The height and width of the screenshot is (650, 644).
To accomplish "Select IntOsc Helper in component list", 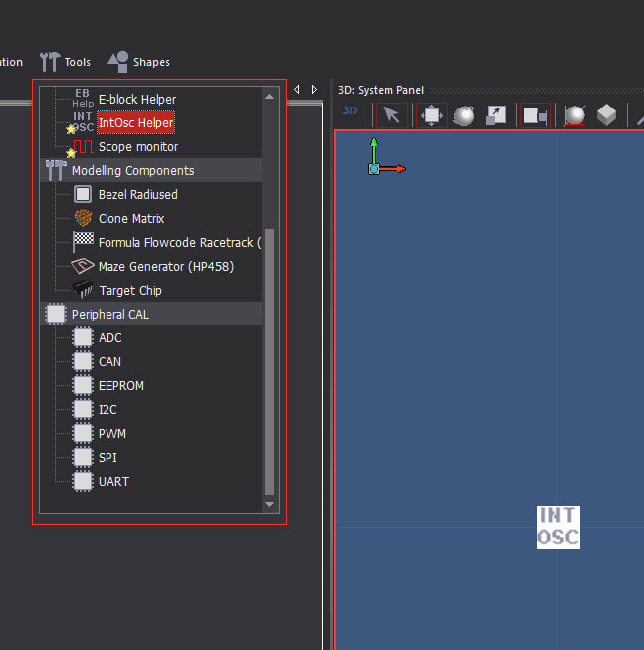I will pyautogui.click(x=136, y=122).
